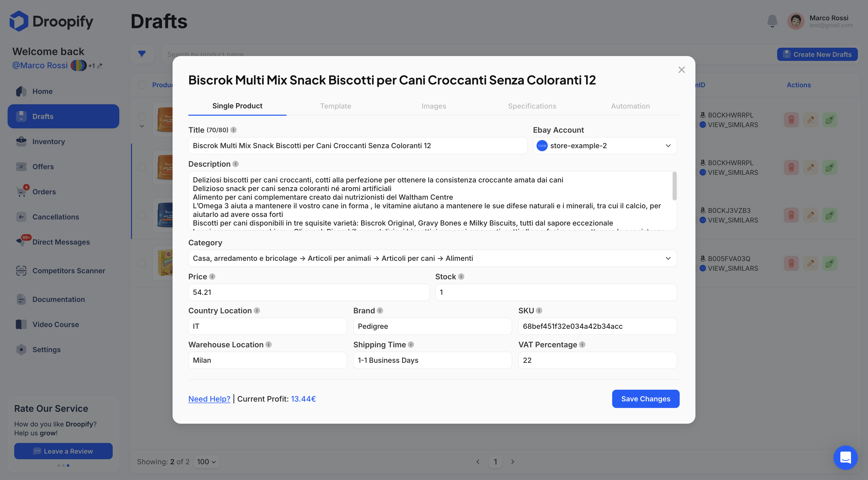This screenshot has height=480, width=868.
Task: Open the Cancellations page
Action: (63, 217)
